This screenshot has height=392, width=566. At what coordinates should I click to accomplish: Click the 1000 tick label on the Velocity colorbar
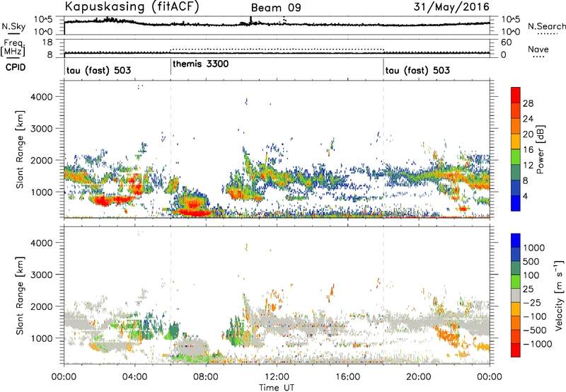(533, 248)
